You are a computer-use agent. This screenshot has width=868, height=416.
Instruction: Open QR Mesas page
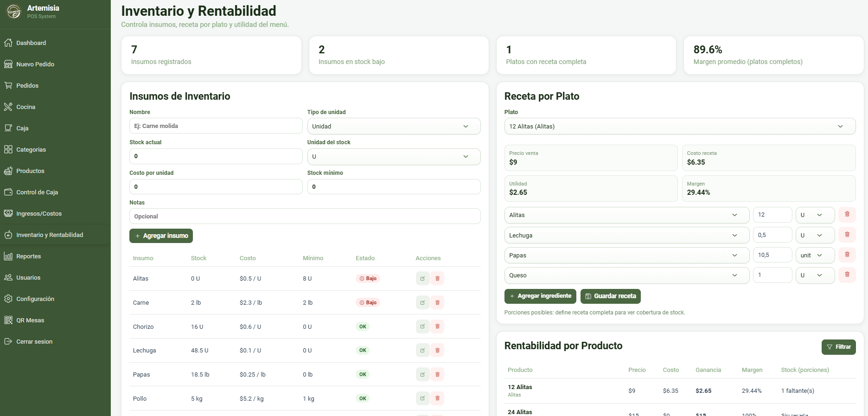(55, 320)
